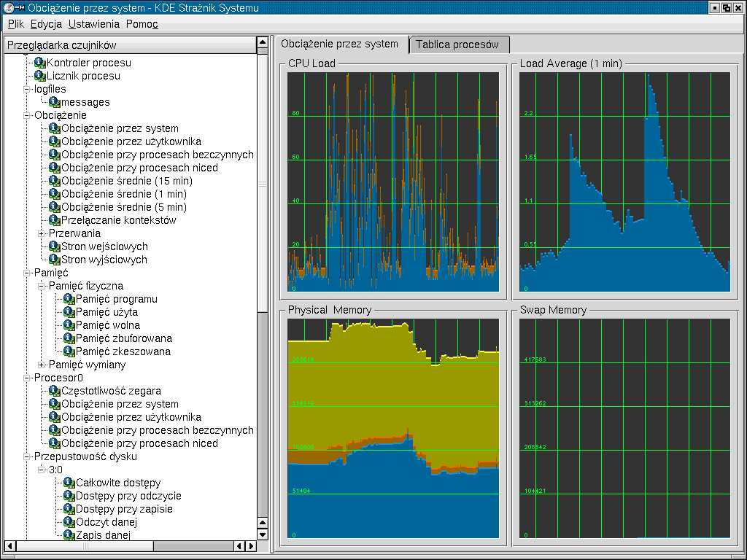Toggle the sticky pin icon in title bar
747x560 pixels.
pyautogui.click(x=20, y=7)
